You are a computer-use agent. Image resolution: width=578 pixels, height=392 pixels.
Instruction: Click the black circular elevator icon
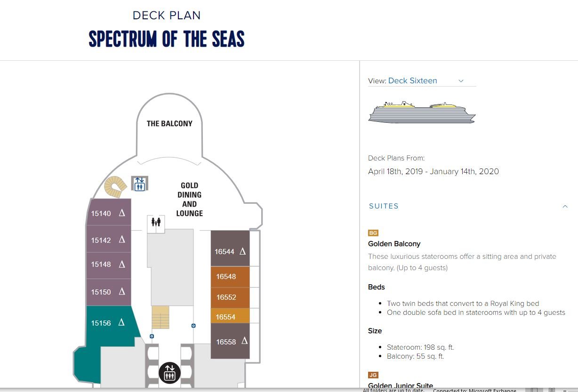pyautogui.click(x=169, y=373)
